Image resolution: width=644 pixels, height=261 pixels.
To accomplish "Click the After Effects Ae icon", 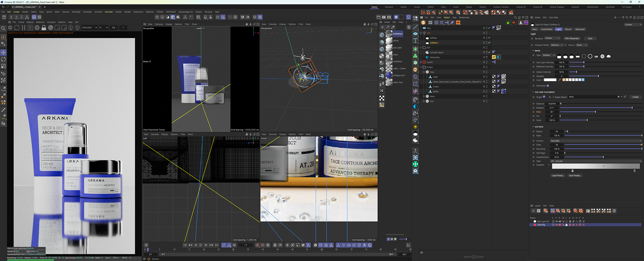I will coord(526,23).
